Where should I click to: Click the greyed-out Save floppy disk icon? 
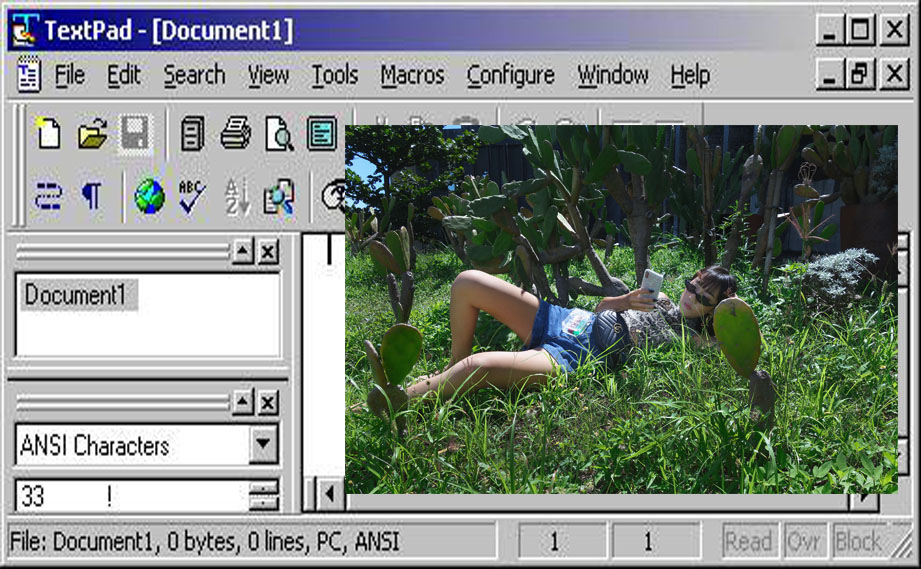[135, 133]
